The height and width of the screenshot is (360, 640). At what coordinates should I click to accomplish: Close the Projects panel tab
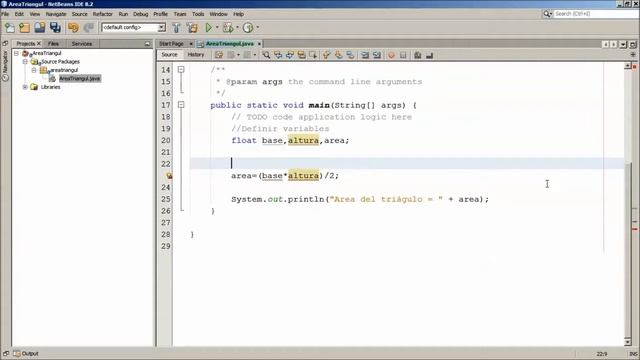pos(39,44)
